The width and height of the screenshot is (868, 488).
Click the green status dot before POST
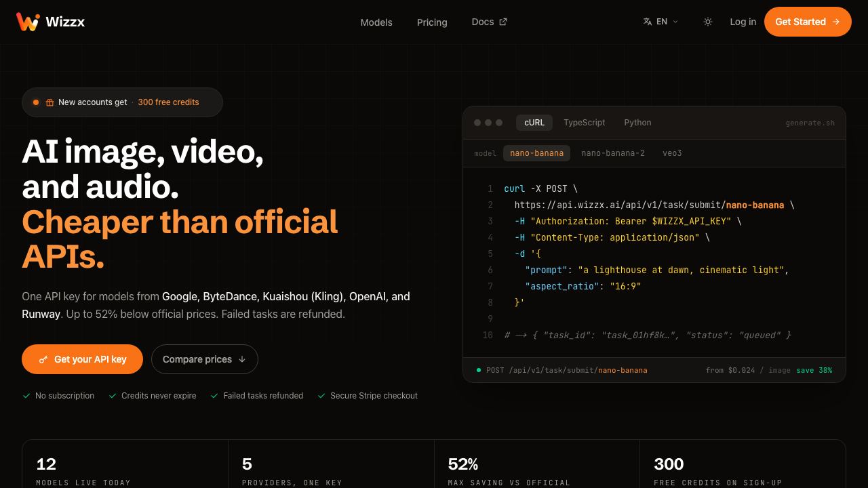tap(479, 370)
